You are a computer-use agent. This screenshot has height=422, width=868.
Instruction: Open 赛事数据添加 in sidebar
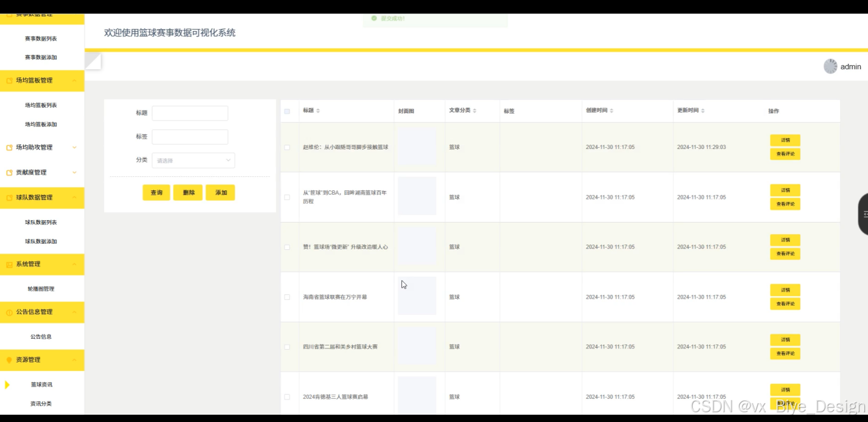41,57
